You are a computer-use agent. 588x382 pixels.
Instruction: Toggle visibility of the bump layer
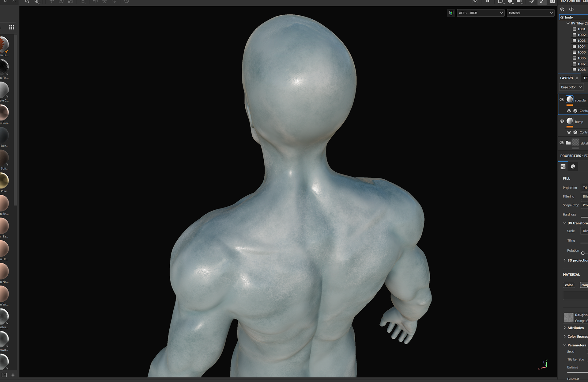click(x=562, y=121)
